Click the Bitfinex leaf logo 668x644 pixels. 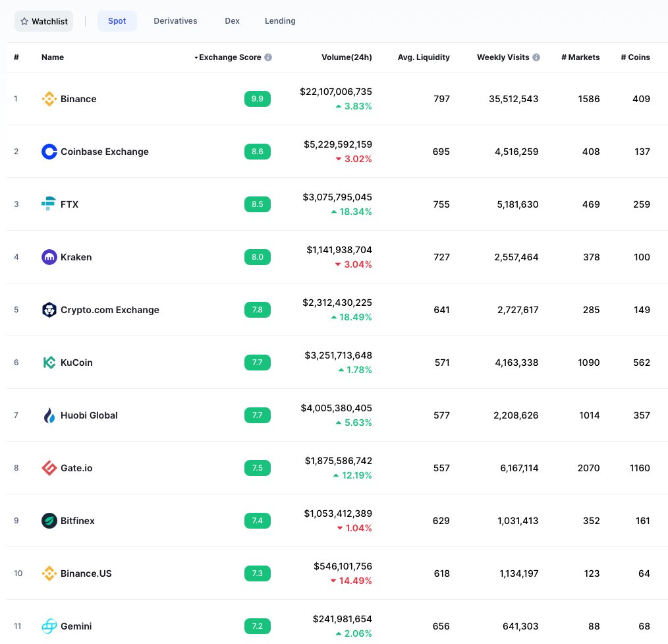pos(49,521)
